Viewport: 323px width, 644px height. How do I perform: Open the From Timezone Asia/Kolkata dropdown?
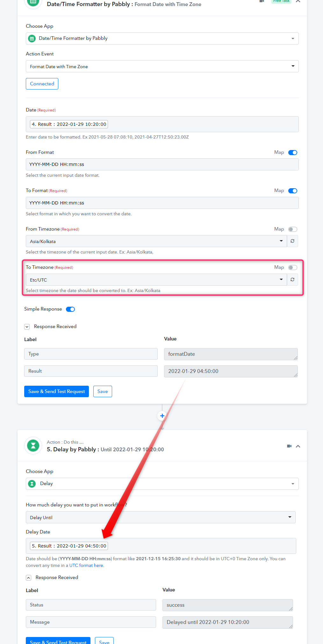click(x=156, y=241)
